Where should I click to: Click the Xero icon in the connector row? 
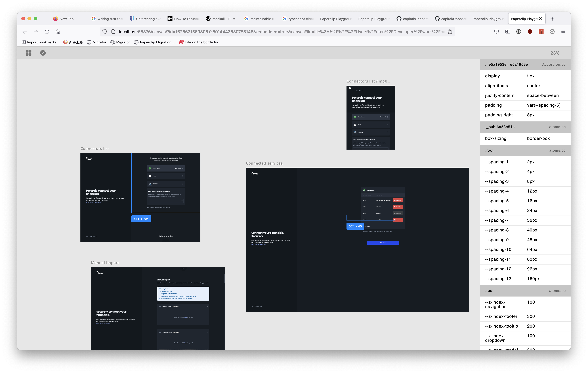click(150, 176)
